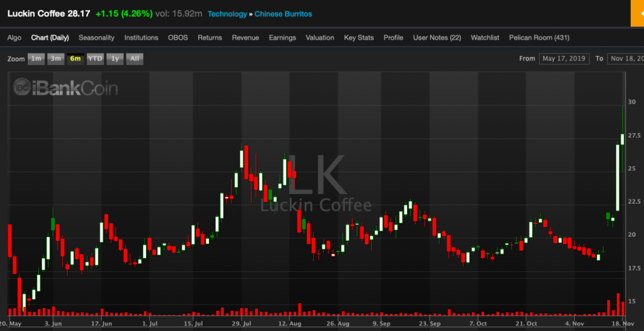
Task: Open the Chinese Burritos industry link
Action: (x=284, y=14)
